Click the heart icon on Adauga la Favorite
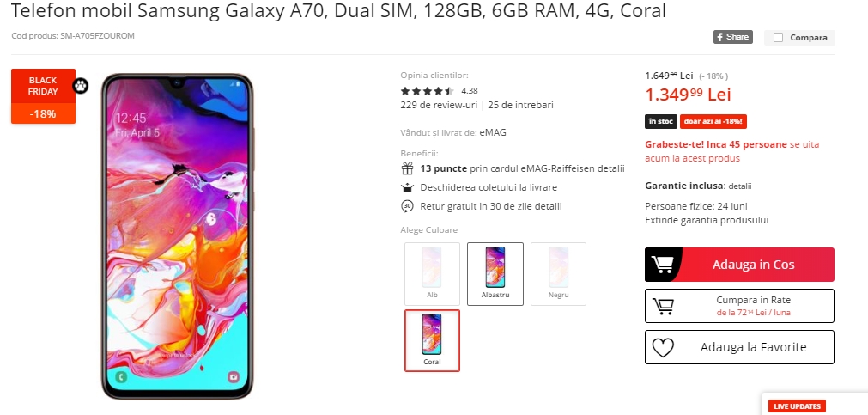Screen dimensions: 868x415 click(663, 347)
